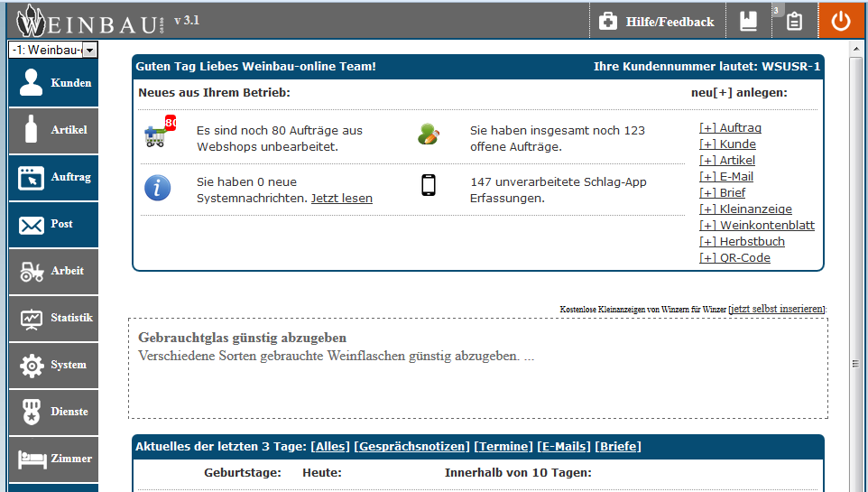
Task: Click the orange power logout icon
Action: click(x=841, y=21)
